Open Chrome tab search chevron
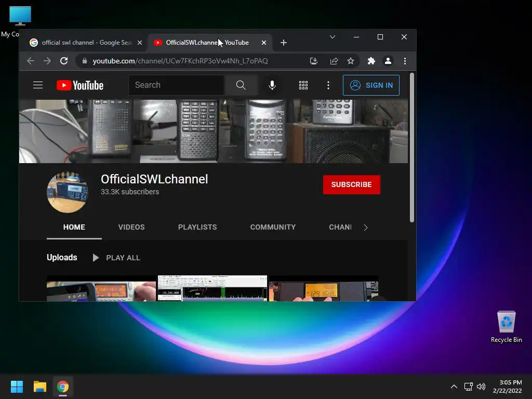The image size is (532, 399). pos(332,37)
